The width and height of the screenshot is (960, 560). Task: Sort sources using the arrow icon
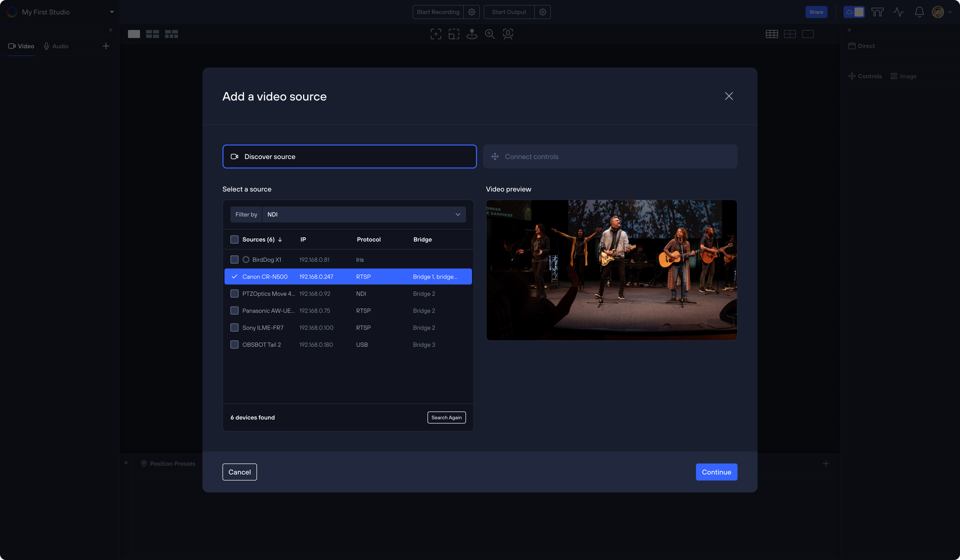pos(280,239)
